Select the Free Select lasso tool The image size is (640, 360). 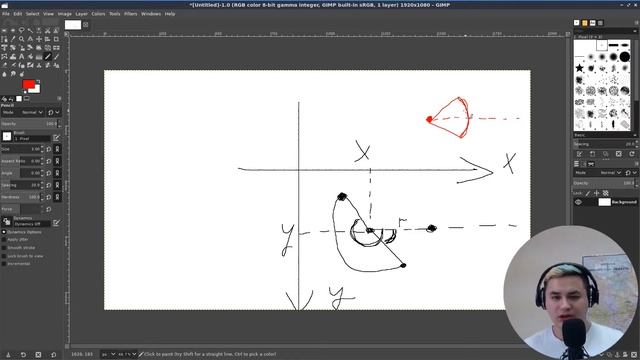click(x=21, y=30)
